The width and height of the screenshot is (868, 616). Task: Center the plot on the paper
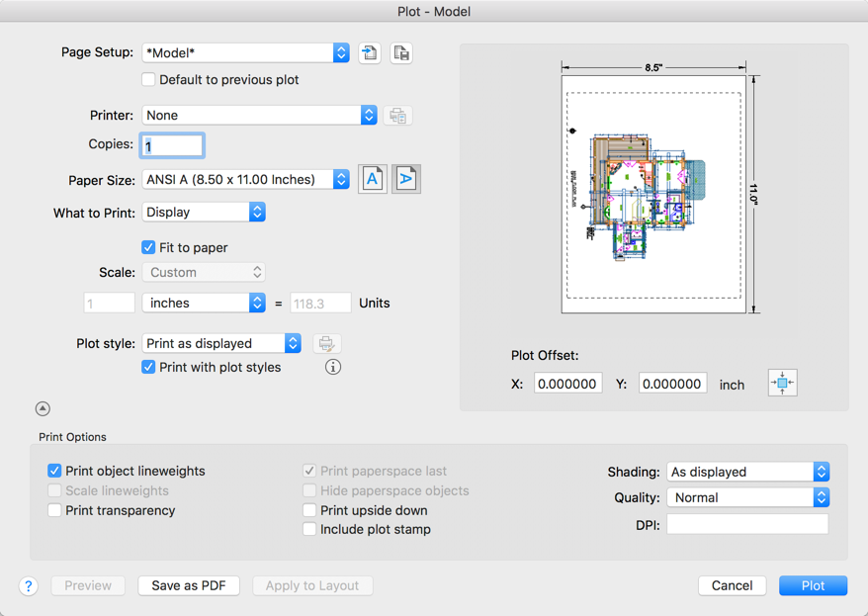(782, 382)
